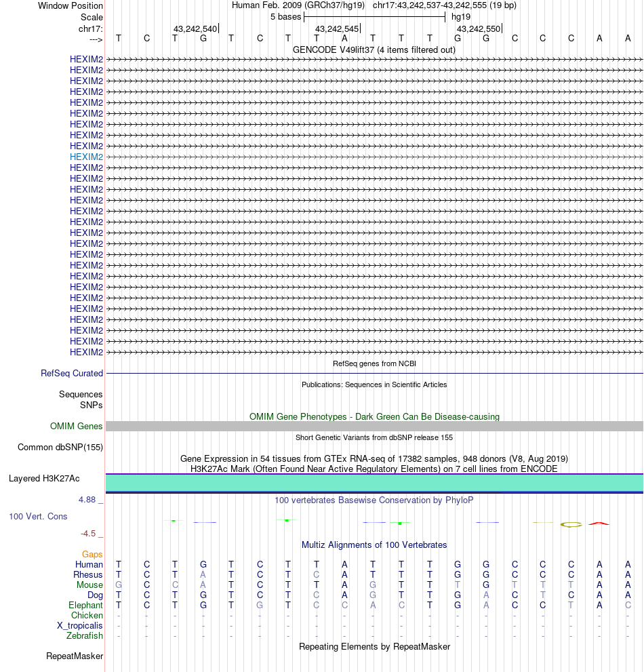Click the Sequences subtrack label

[x=81, y=394]
